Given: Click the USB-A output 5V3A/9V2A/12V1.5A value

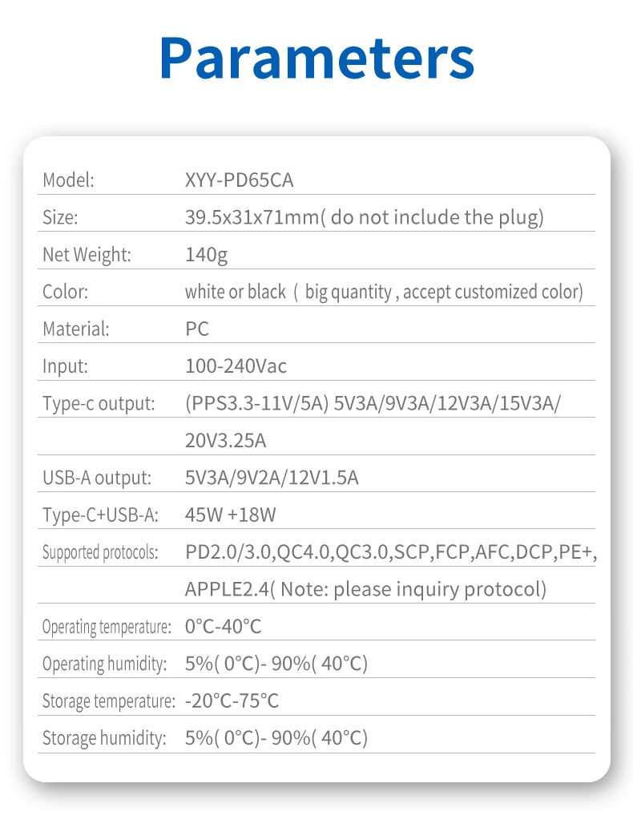Looking at the screenshot, I should point(272,478).
